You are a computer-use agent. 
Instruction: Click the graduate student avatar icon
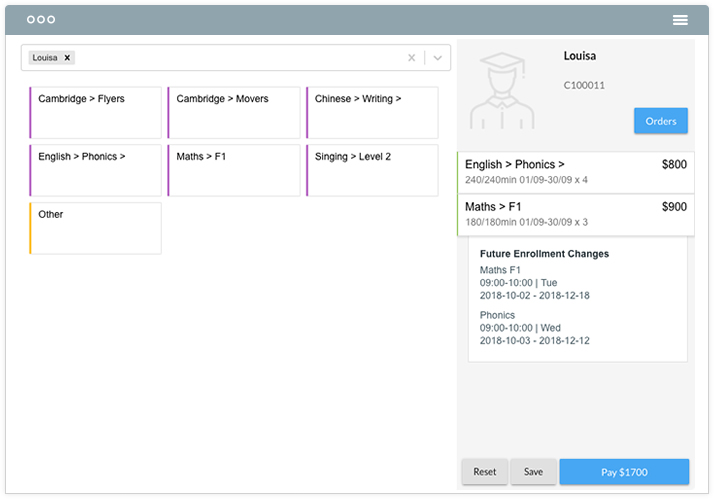pos(502,91)
